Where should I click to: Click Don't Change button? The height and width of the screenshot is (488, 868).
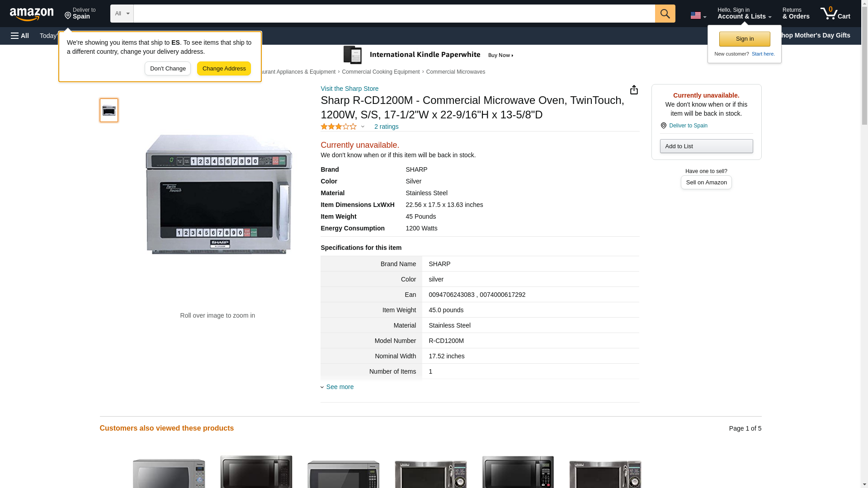coord(168,69)
